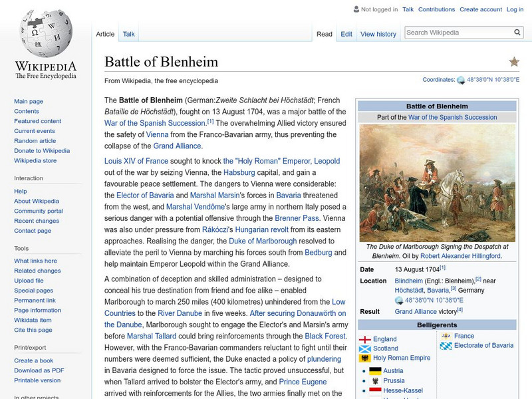Click the England flag icon

pos(365,339)
